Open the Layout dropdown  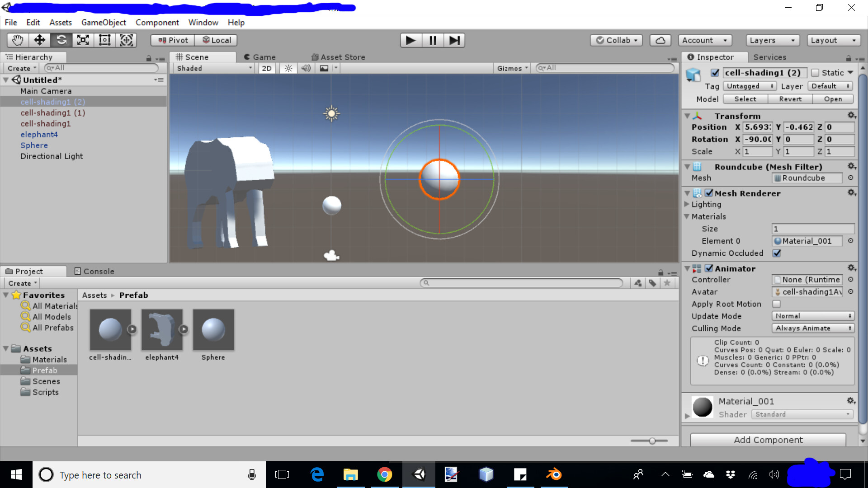(x=833, y=40)
